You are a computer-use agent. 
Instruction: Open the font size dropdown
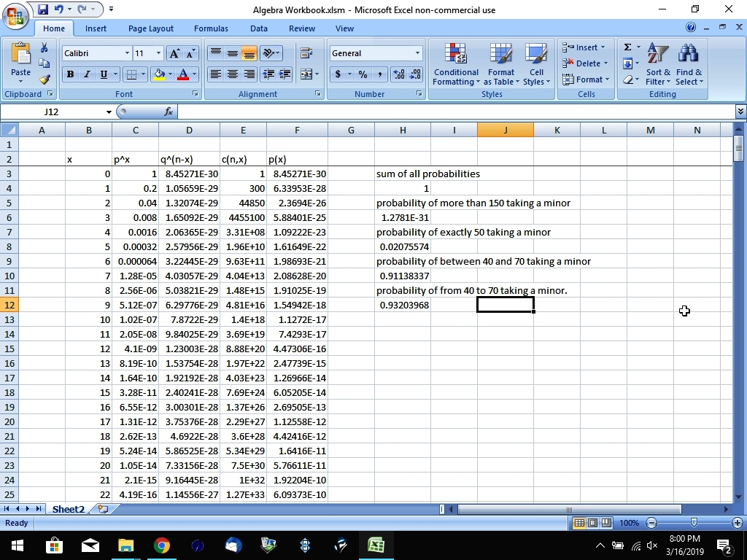[x=158, y=53]
